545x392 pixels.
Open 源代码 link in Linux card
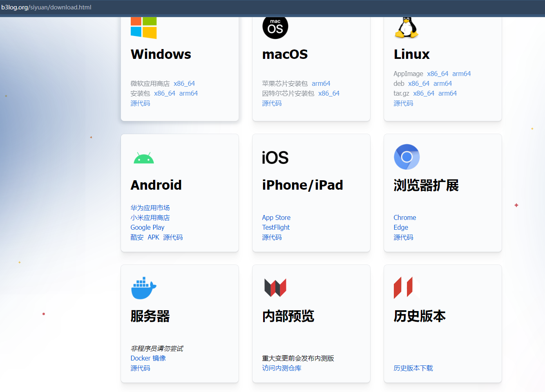[x=403, y=103]
